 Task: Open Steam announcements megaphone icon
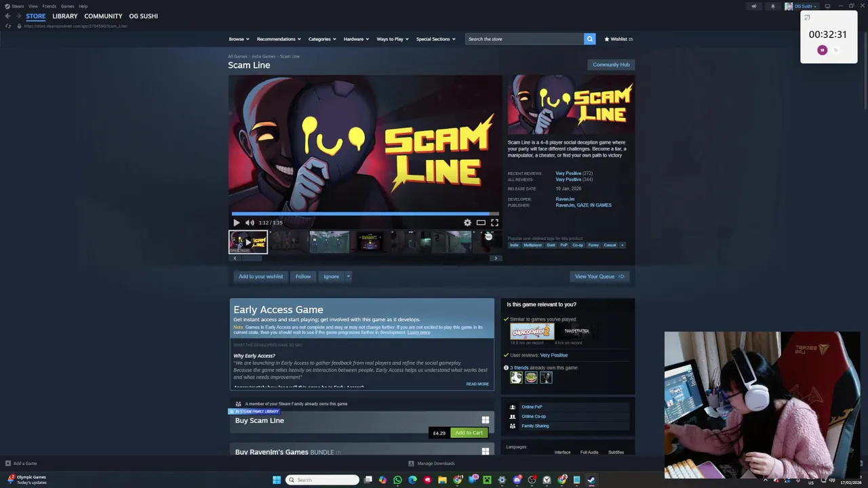pos(754,6)
